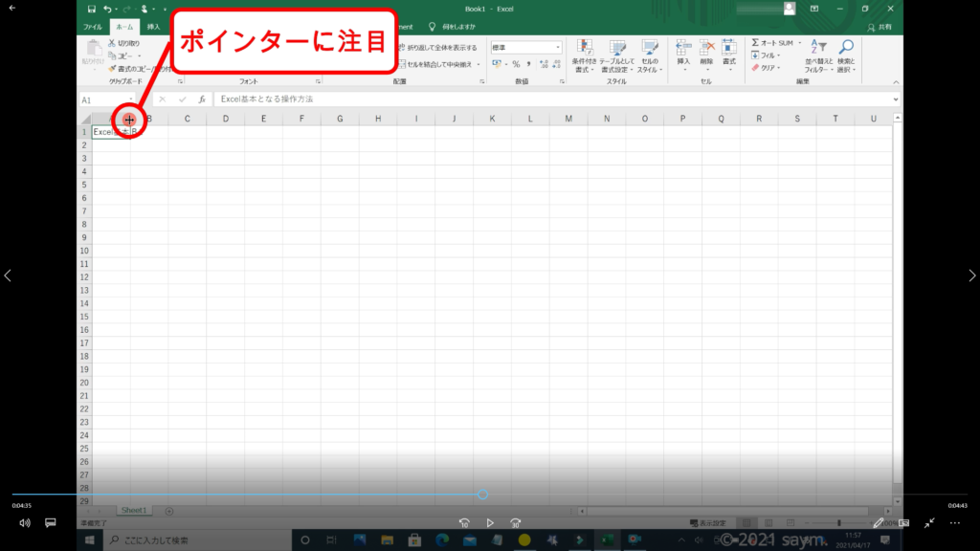Open the File (ファイル) tab
The height and width of the screenshot is (551, 980).
pyautogui.click(x=93, y=27)
